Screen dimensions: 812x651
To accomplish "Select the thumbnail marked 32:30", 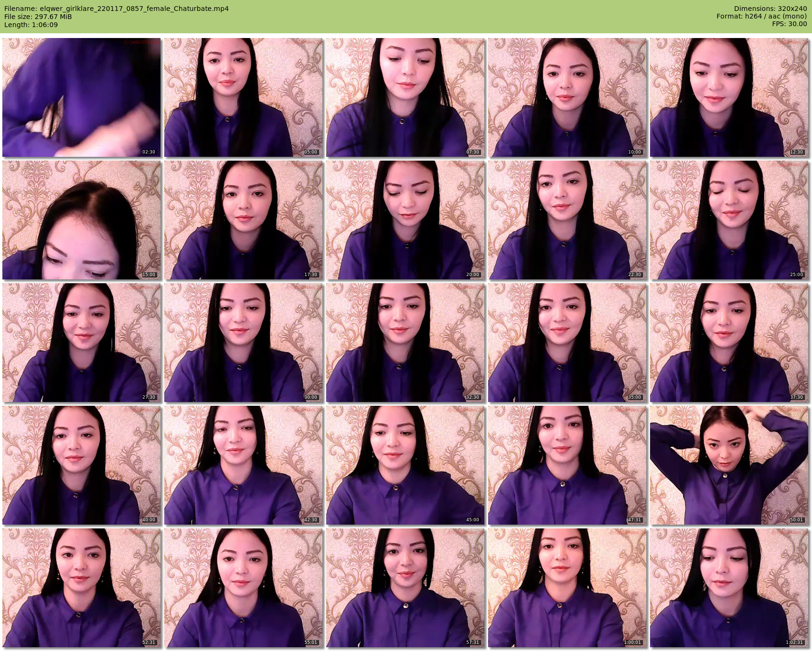I will tap(406, 343).
